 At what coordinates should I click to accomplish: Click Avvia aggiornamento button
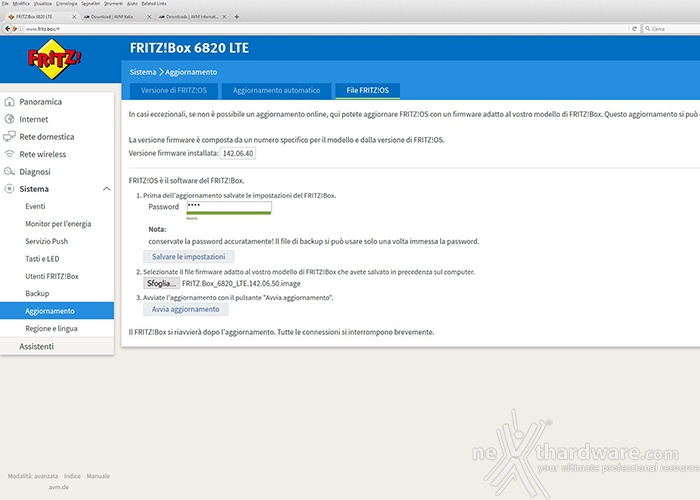coord(185,309)
